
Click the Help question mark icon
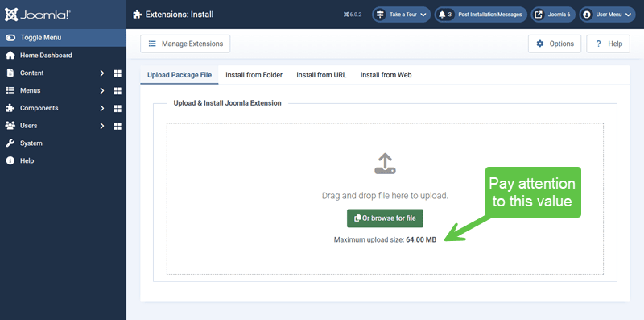(x=598, y=44)
